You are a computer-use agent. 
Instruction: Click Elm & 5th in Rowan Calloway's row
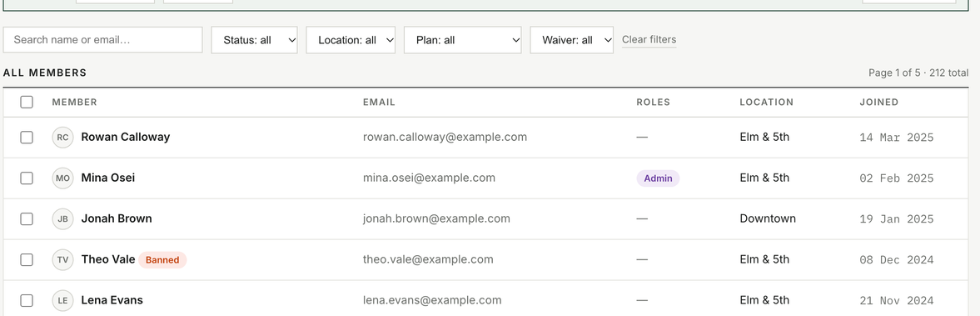tap(764, 137)
